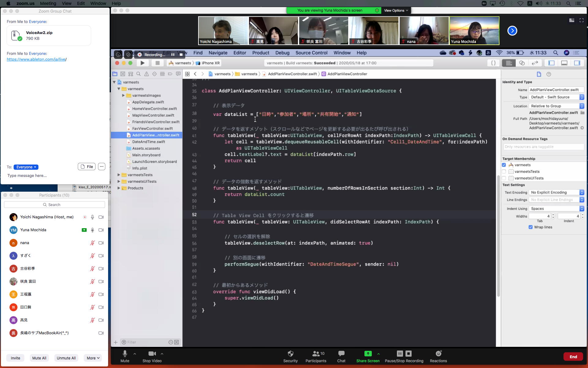Click the Share Screen green icon

(368, 354)
